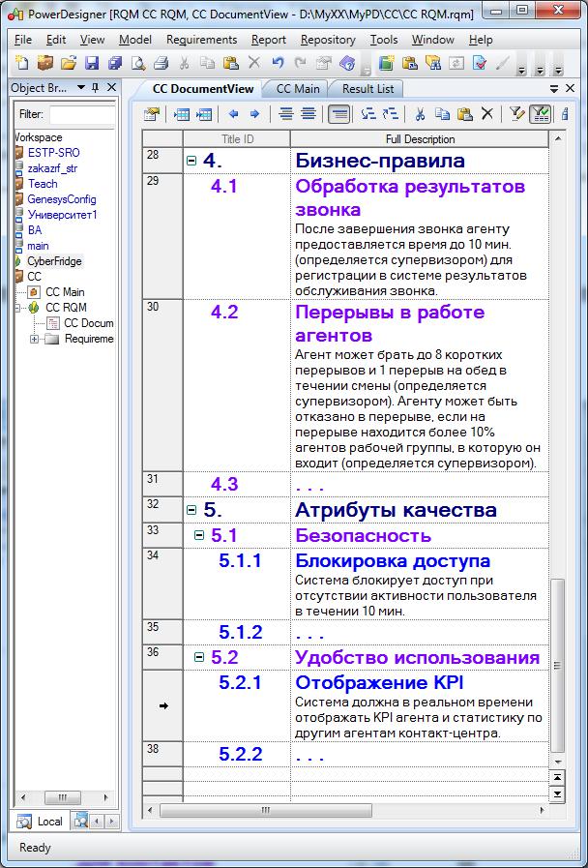The image size is (588, 868).
Task: Open the Repository menu
Action: [x=328, y=40]
